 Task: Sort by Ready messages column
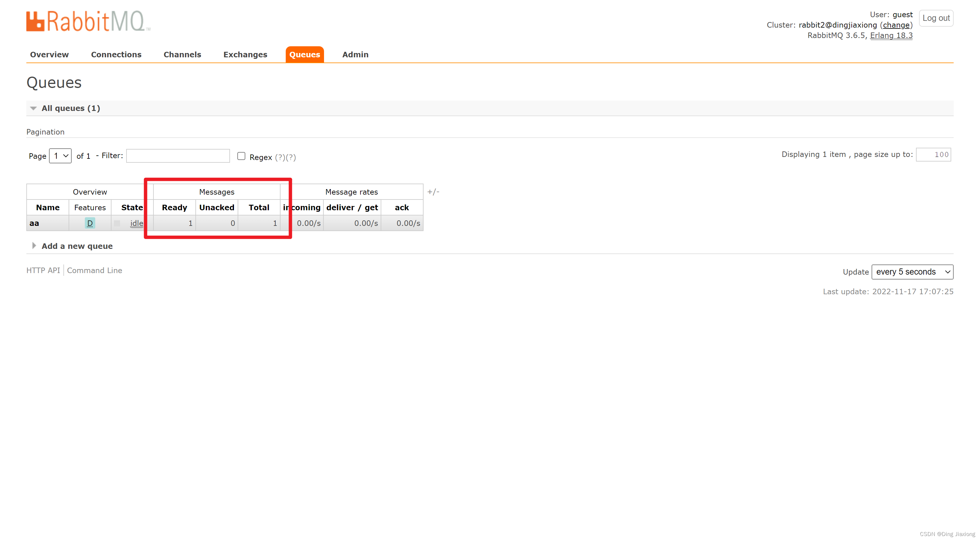[x=175, y=207]
